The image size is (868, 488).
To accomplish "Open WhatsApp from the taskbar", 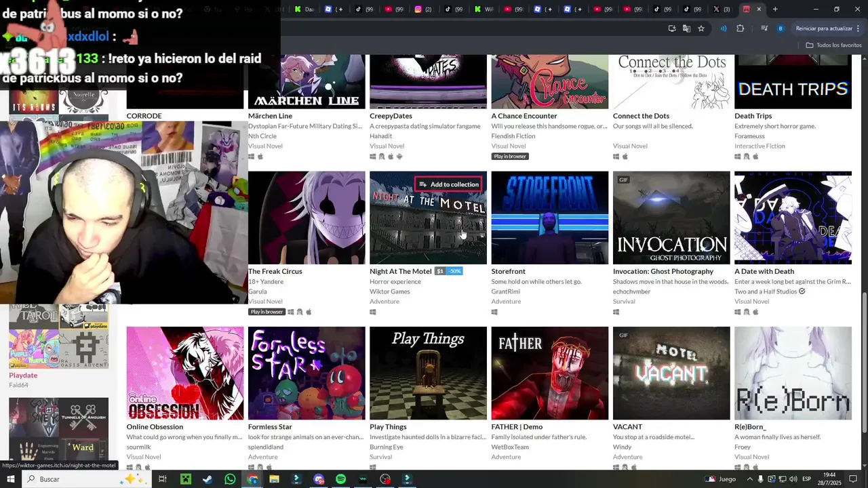I will click(230, 479).
